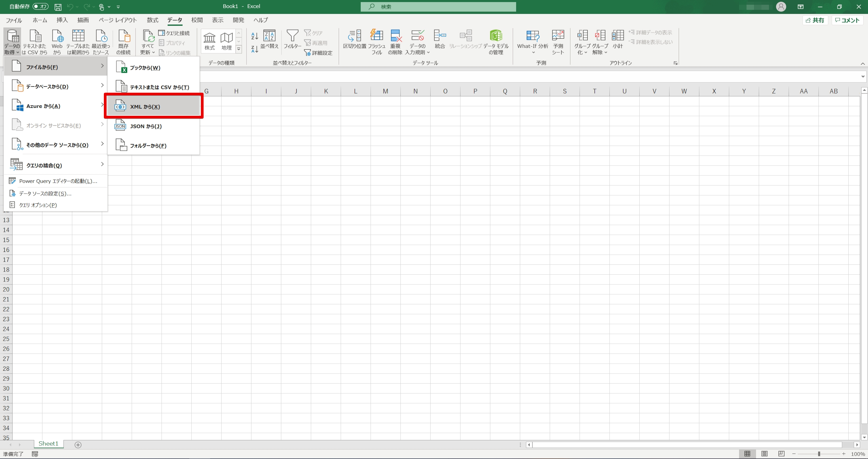Expand クエリの結合(Q) submenu
This screenshot has height=459, width=868.
[x=56, y=165]
